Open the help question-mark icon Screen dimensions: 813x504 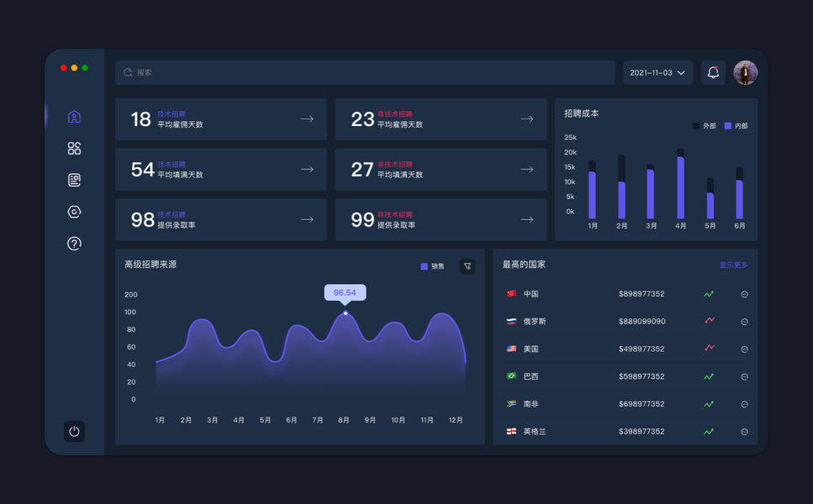coord(74,244)
